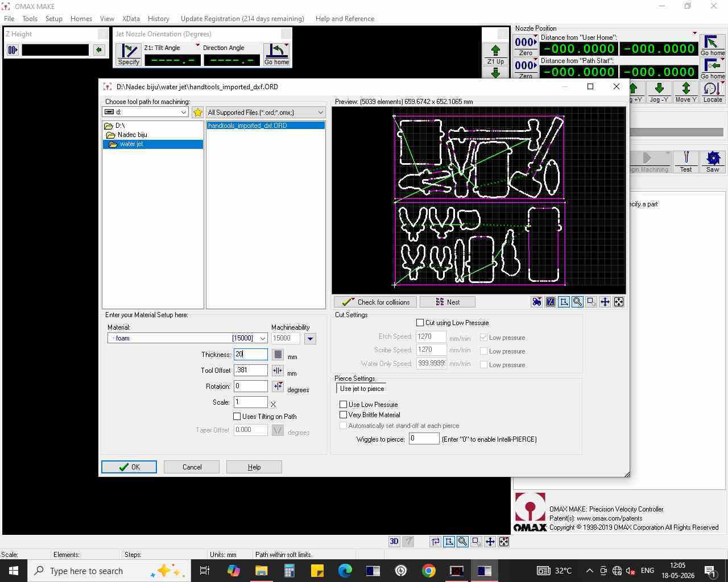Open the Setup menu
Screen dimensions: 728x582
54,19
